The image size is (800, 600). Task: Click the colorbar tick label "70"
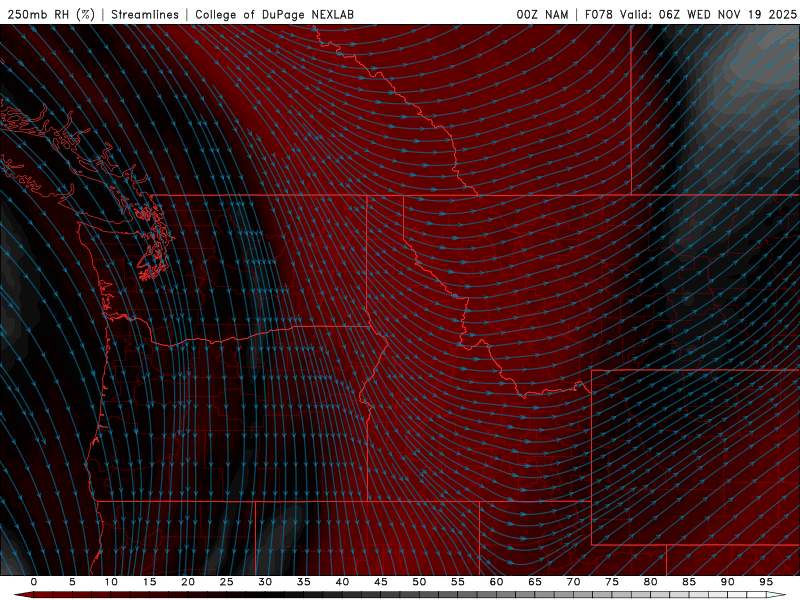(573, 582)
